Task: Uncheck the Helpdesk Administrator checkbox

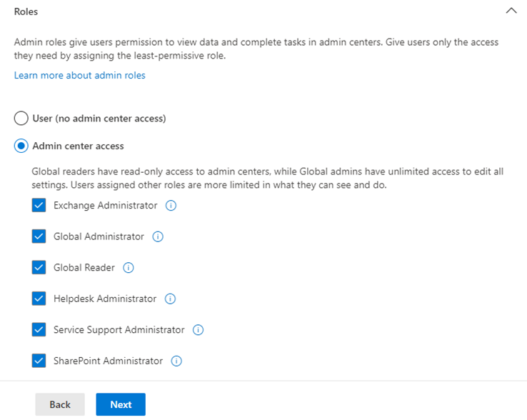Action: (x=39, y=299)
